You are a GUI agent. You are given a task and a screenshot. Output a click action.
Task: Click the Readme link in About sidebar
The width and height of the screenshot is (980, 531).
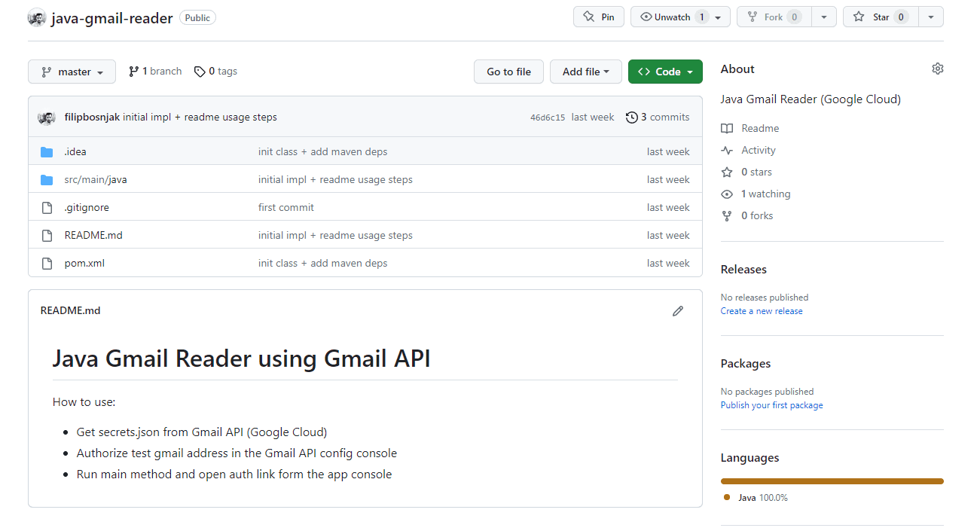tap(760, 128)
